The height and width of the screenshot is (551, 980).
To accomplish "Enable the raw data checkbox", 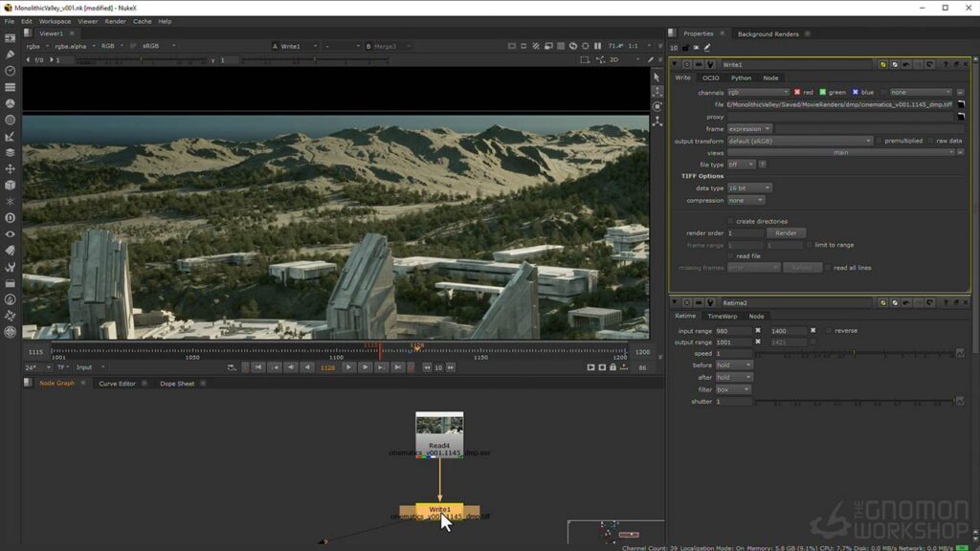I will (x=930, y=141).
